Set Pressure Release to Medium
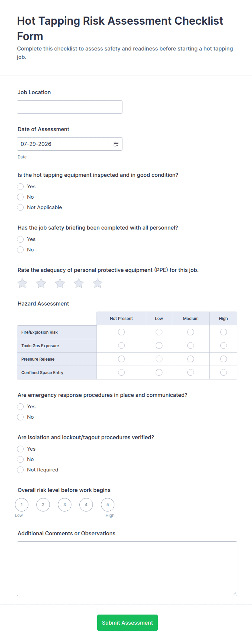252x644 pixels. [x=190, y=359]
